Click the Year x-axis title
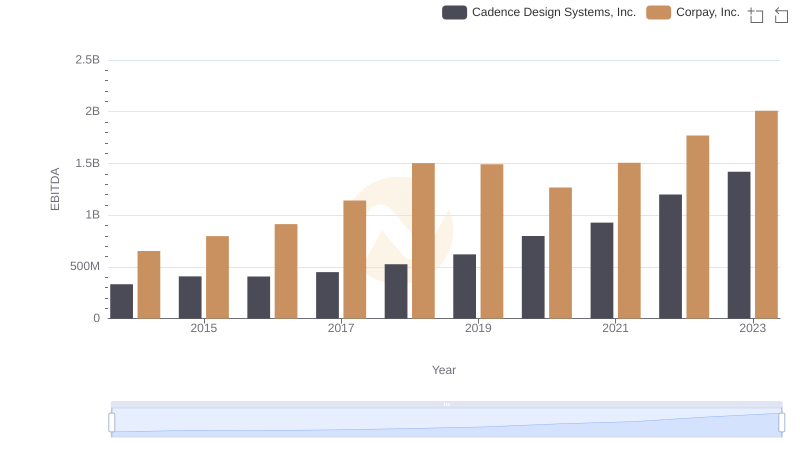 [444, 370]
